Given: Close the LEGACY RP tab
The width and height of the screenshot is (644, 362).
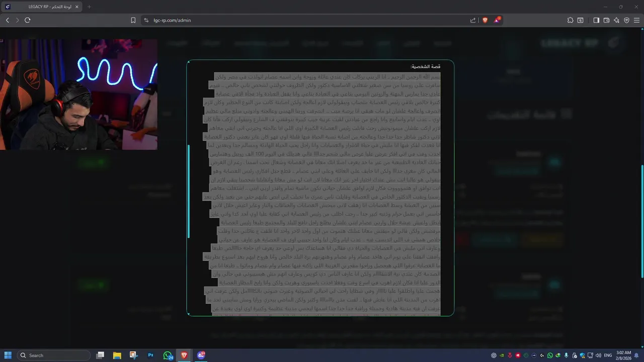Looking at the screenshot, I should tap(76, 7).
